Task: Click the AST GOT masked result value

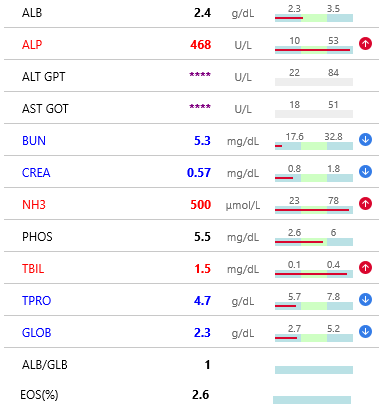Action: pyautogui.click(x=200, y=107)
